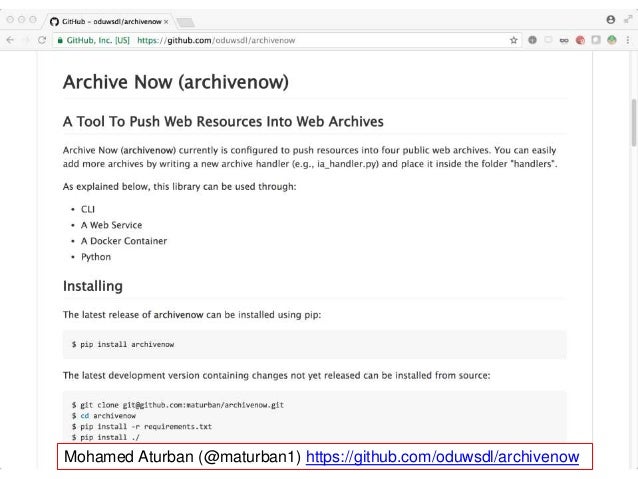Click 'GitHub, Inc. [US]' certificate label
Image resolution: width=638 pixels, height=479 pixels.
pos(98,40)
